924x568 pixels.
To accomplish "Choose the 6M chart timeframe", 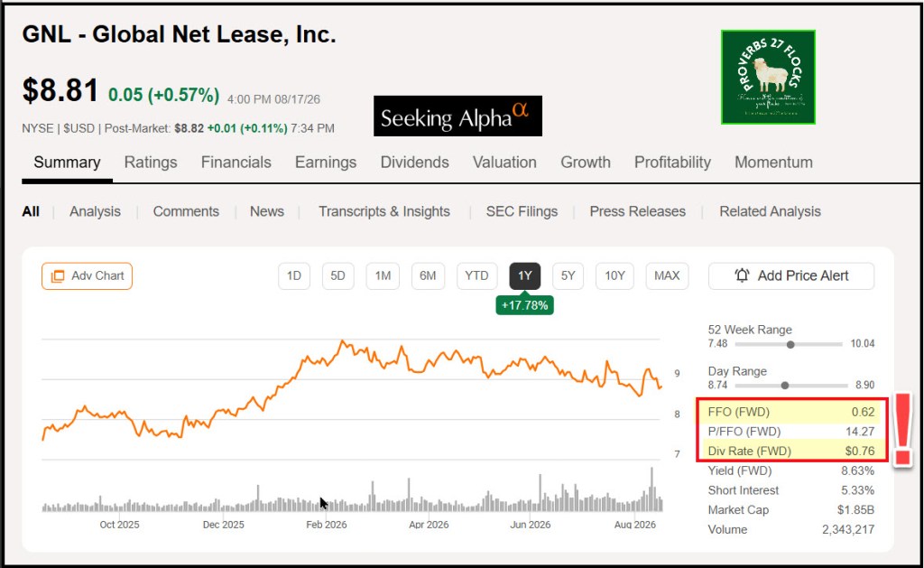I will pyautogui.click(x=428, y=276).
